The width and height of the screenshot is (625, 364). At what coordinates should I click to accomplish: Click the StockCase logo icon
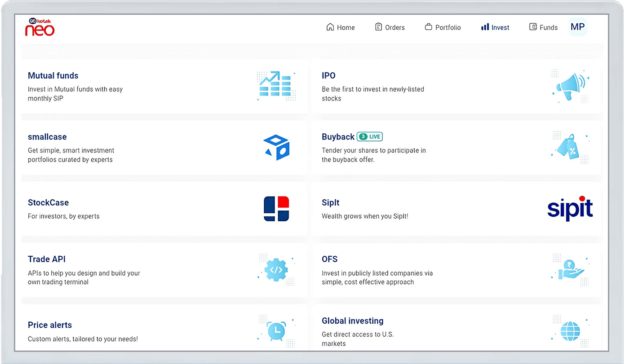click(x=276, y=209)
